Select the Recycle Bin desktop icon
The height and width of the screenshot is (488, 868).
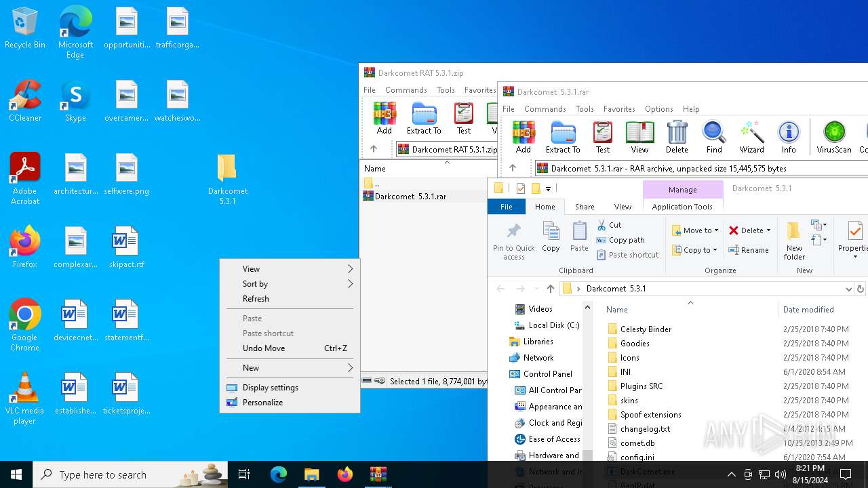24,28
